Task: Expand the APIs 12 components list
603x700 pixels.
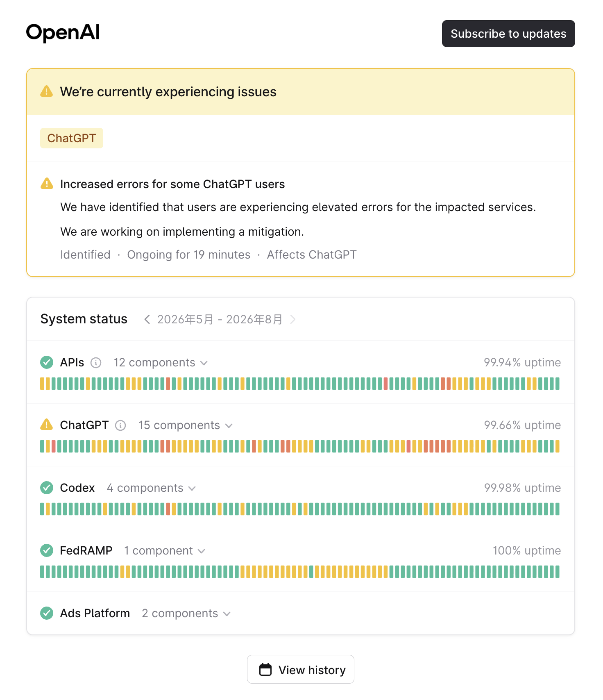Action: (x=161, y=363)
